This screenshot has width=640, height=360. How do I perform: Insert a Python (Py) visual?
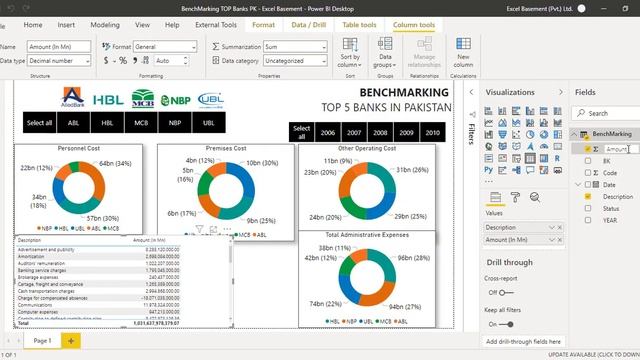point(489,170)
